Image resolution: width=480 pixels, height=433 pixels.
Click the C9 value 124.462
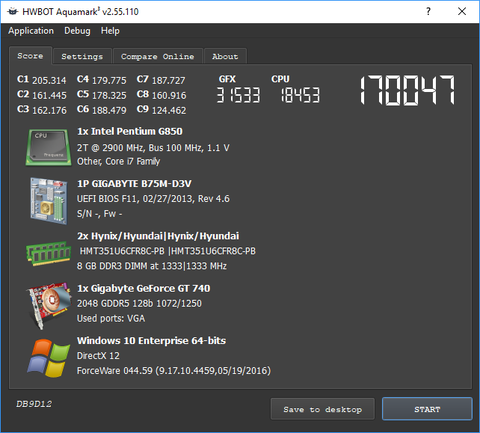[169, 110]
